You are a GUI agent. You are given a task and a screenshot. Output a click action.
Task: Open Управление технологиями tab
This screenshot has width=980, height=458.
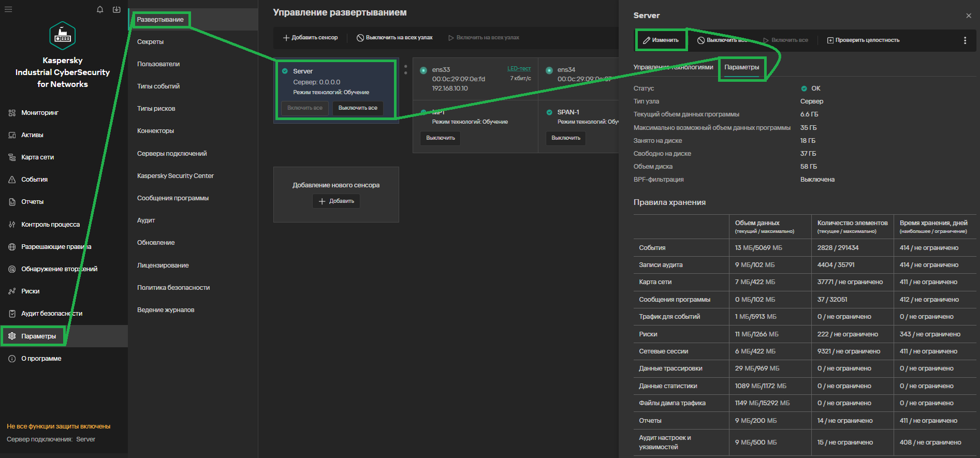click(x=673, y=67)
